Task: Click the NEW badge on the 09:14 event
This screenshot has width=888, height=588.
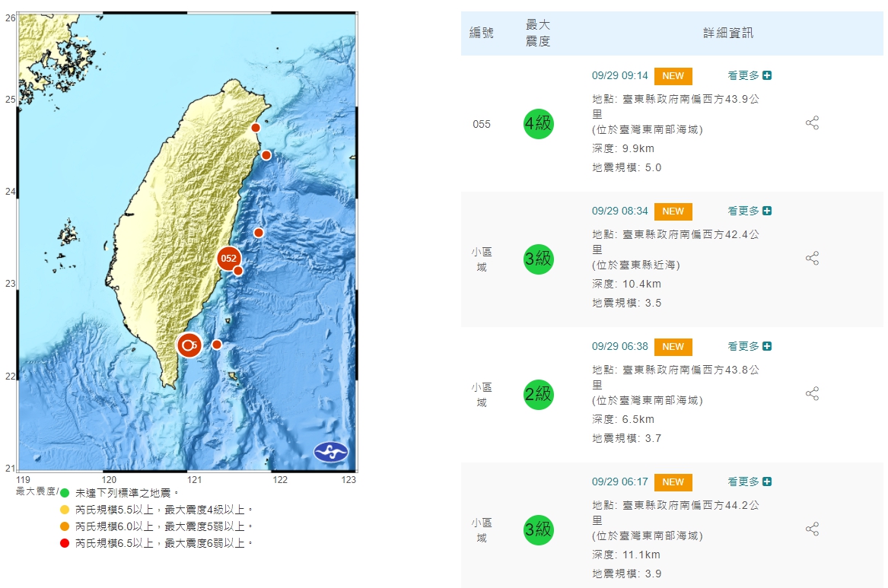Action: (673, 76)
